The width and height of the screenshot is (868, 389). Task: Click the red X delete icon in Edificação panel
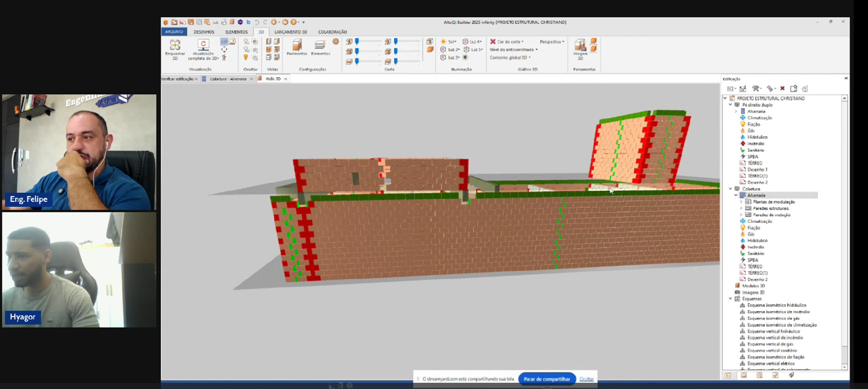[x=782, y=89]
